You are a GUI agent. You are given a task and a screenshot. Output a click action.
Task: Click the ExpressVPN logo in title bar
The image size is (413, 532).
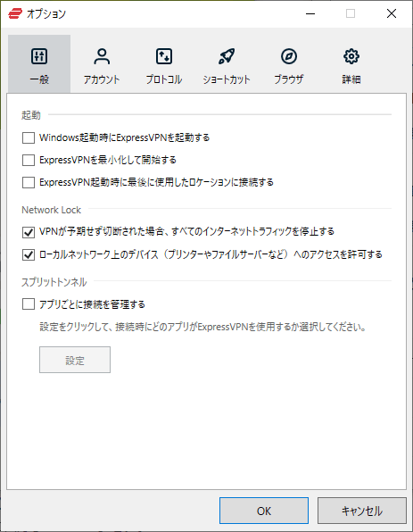pos(15,13)
